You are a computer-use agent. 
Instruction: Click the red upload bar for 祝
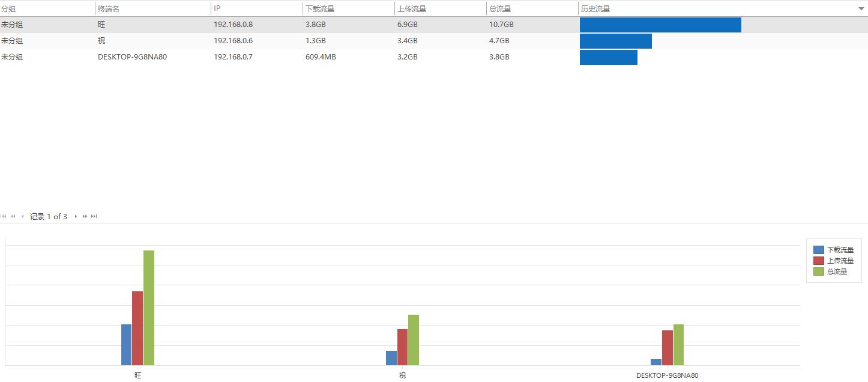click(x=402, y=347)
